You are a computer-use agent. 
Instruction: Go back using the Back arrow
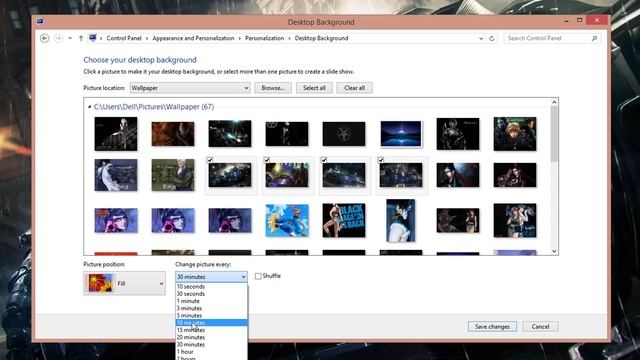44,38
